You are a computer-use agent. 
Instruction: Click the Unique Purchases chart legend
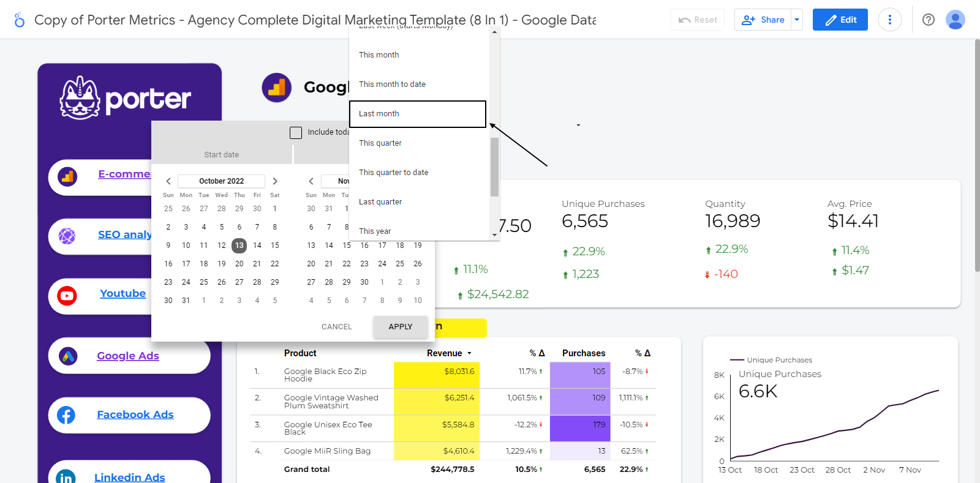point(771,360)
